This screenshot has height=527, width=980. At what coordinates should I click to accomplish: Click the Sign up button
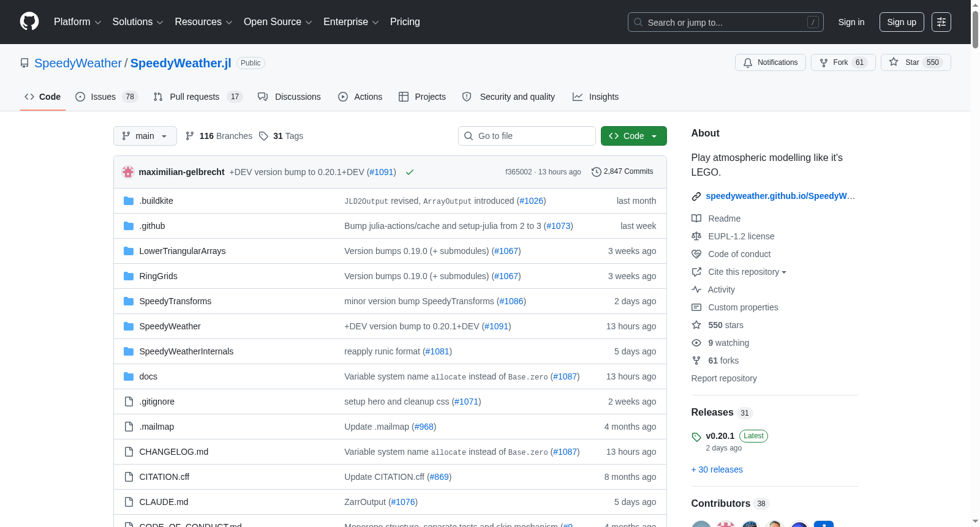click(902, 22)
